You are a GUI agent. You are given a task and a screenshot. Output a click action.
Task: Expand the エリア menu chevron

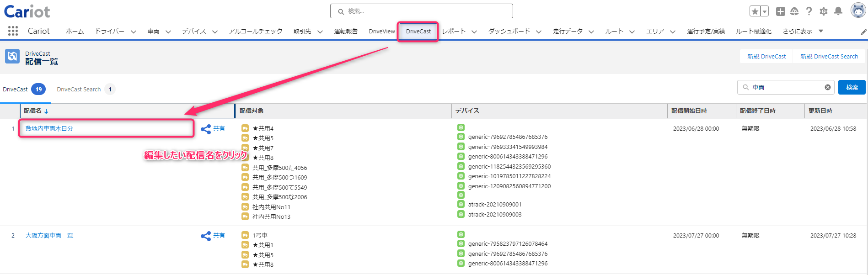pyautogui.click(x=673, y=32)
